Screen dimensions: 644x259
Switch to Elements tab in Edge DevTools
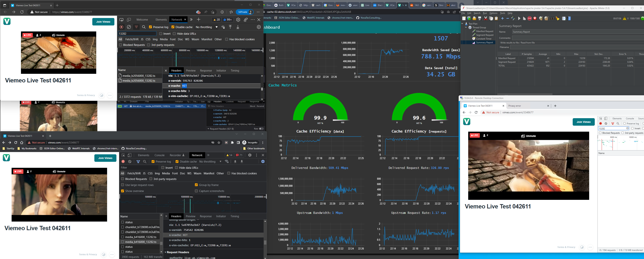pos(161,20)
